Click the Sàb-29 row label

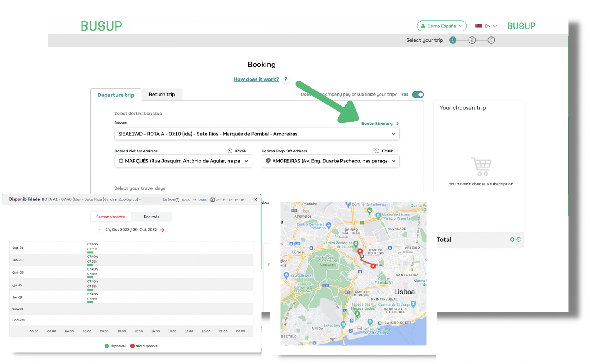pyautogui.click(x=17, y=309)
